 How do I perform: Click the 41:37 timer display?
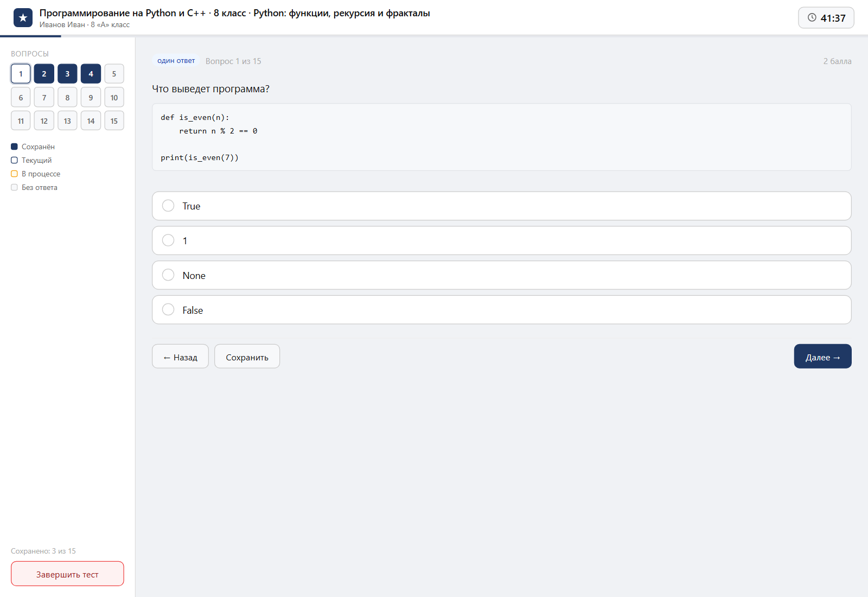point(826,18)
